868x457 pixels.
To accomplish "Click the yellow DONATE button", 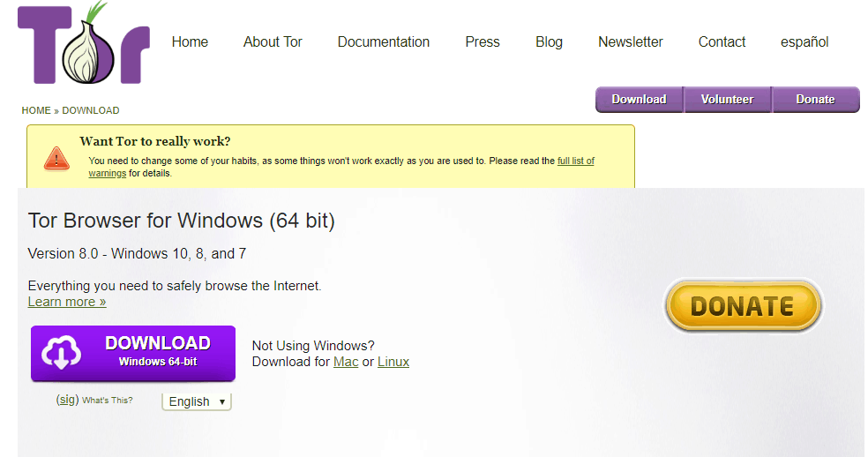I will coord(743,306).
